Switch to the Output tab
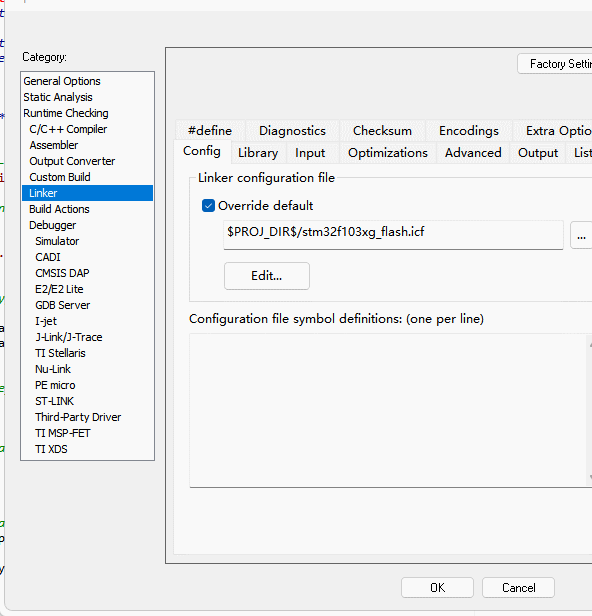Screen dimensions: 592x616 538,153
